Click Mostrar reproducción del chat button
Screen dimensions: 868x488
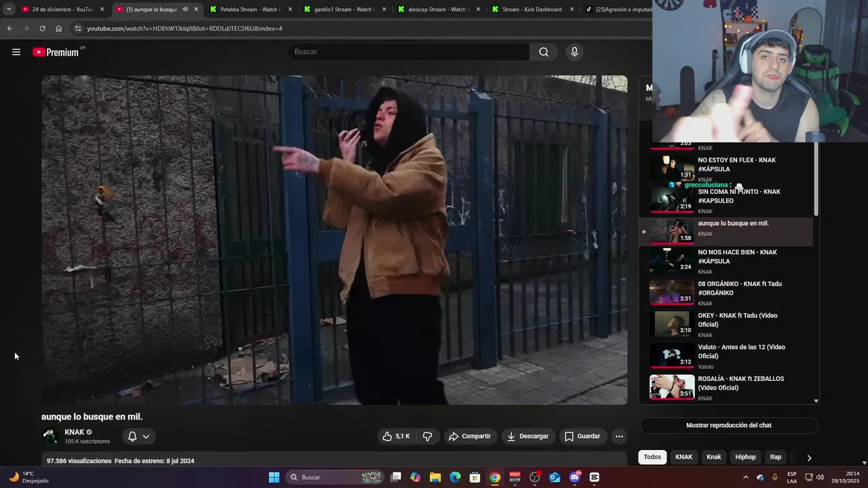coord(729,425)
